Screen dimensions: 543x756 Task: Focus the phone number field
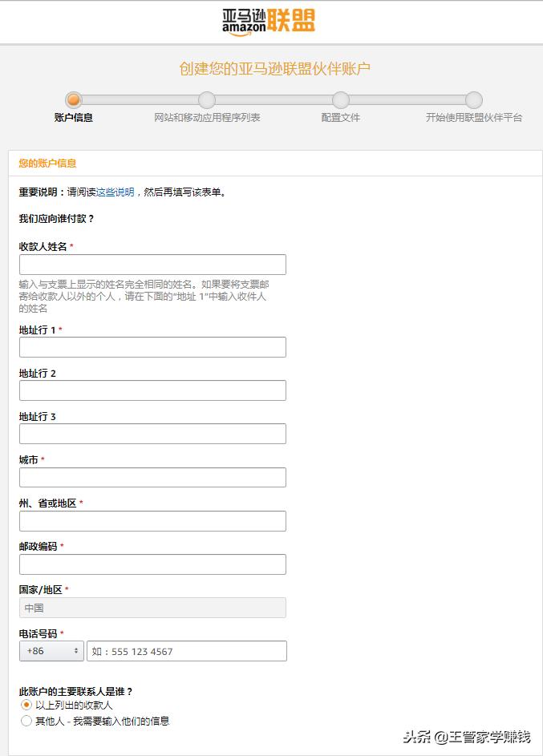187,651
